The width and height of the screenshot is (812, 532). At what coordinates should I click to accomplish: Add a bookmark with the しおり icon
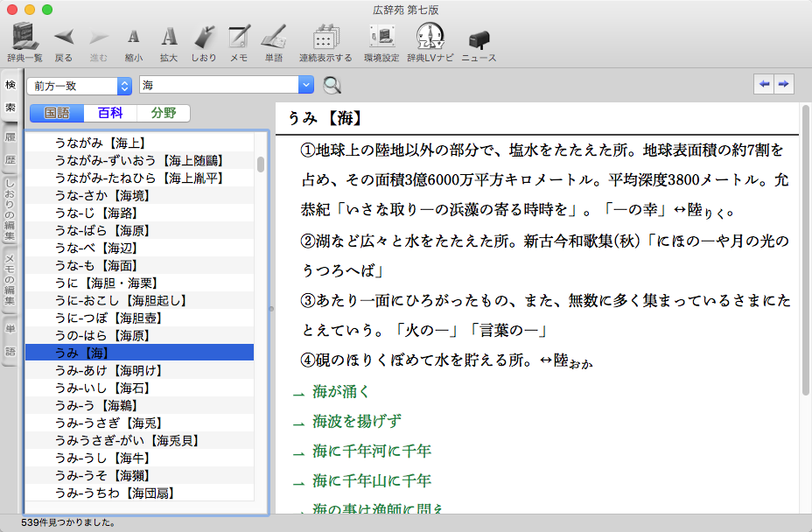204,37
